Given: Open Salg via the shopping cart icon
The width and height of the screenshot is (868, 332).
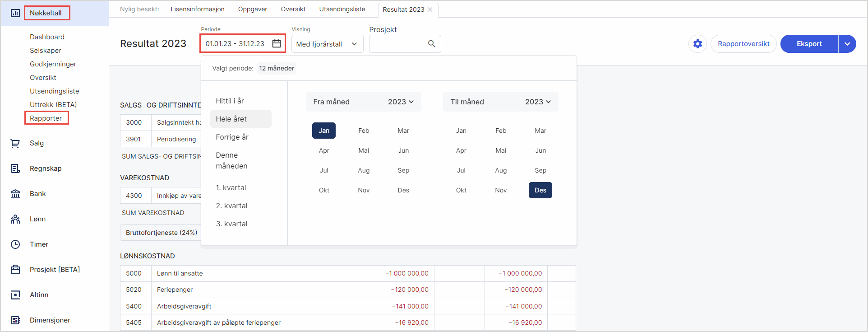Looking at the screenshot, I should [15, 143].
